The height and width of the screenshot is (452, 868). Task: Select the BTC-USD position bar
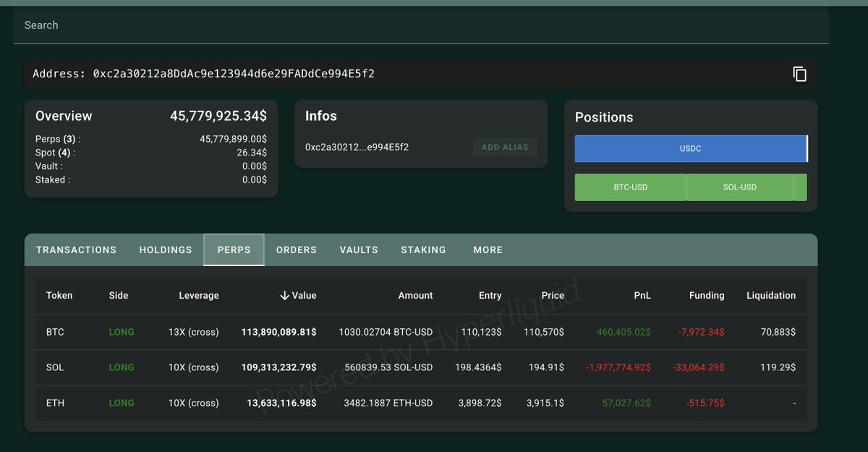[x=630, y=187]
